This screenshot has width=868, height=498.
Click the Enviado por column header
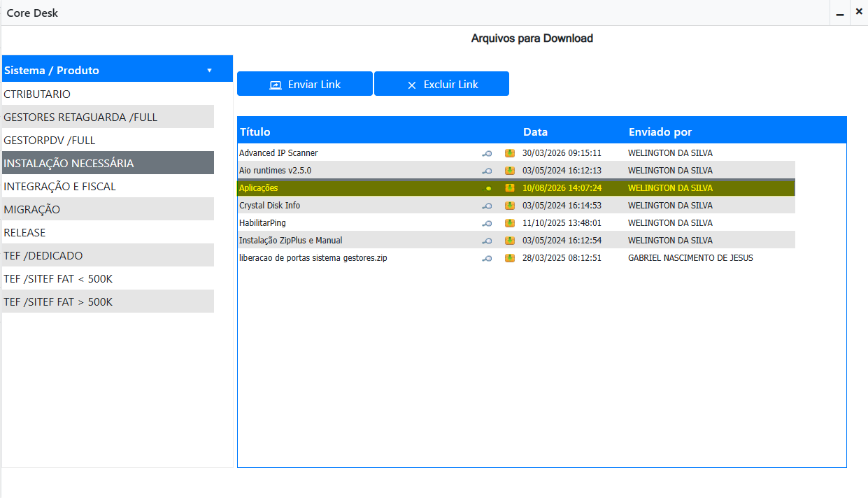660,131
